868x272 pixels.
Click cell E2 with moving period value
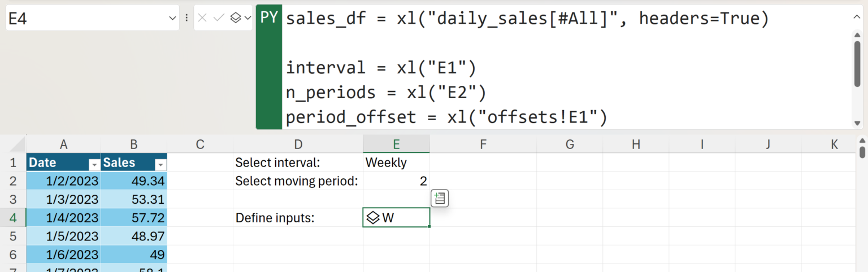click(x=396, y=181)
